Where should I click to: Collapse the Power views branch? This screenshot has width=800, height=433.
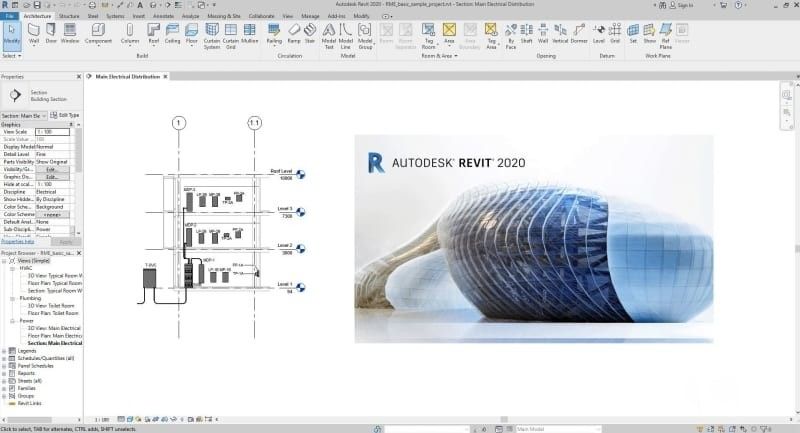[x=12, y=321]
